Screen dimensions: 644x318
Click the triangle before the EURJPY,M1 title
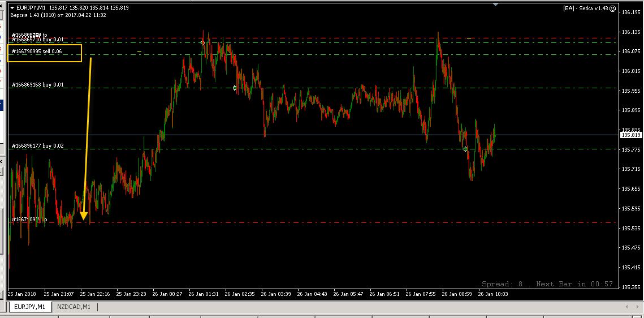click(x=12, y=8)
